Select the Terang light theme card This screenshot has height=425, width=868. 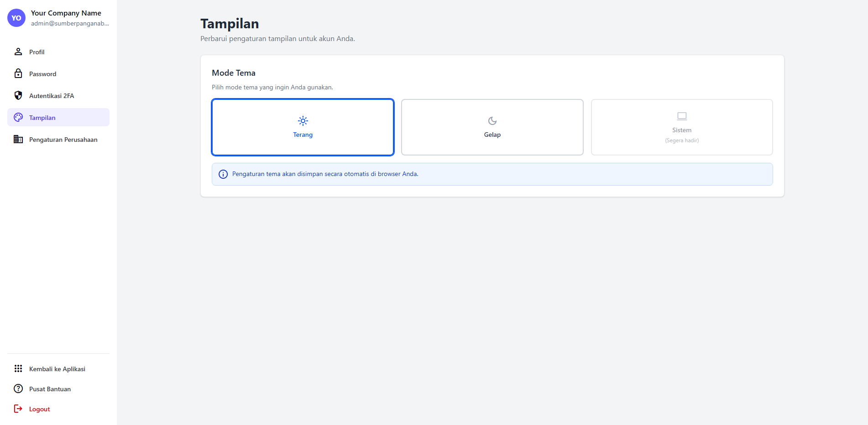(x=303, y=127)
